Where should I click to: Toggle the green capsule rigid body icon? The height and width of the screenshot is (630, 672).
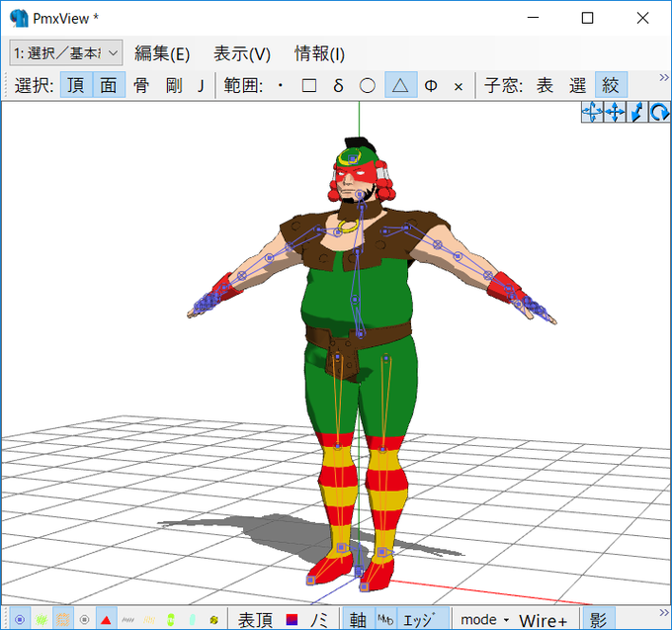pyautogui.click(x=171, y=619)
